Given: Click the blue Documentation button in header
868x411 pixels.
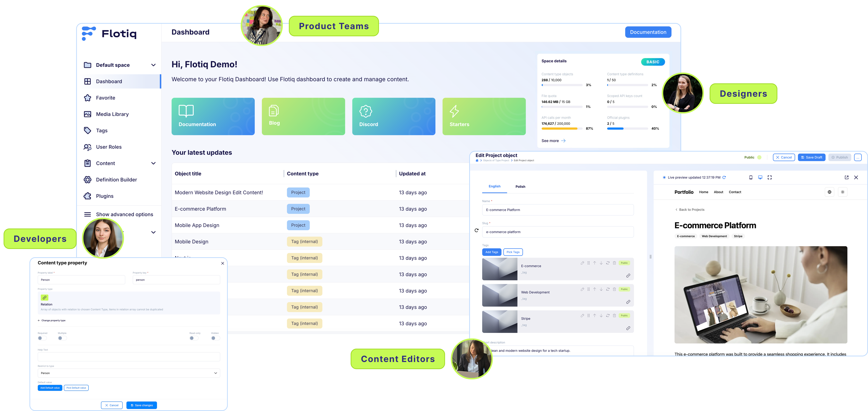Looking at the screenshot, I should point(648,32).
